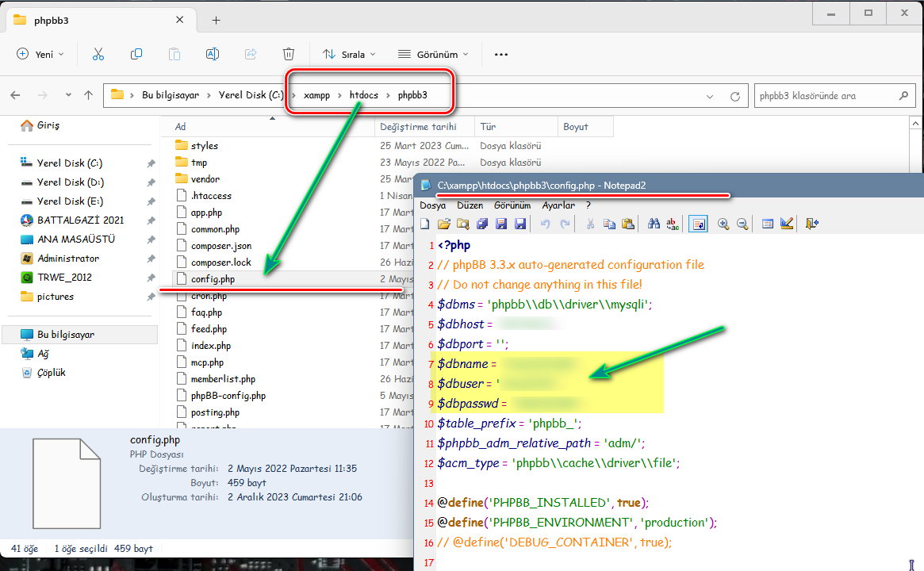The height and width of the screenshot is (571, 924).
Task: Open the recent locations chevron by forward arrow
Action: point(68,95)
